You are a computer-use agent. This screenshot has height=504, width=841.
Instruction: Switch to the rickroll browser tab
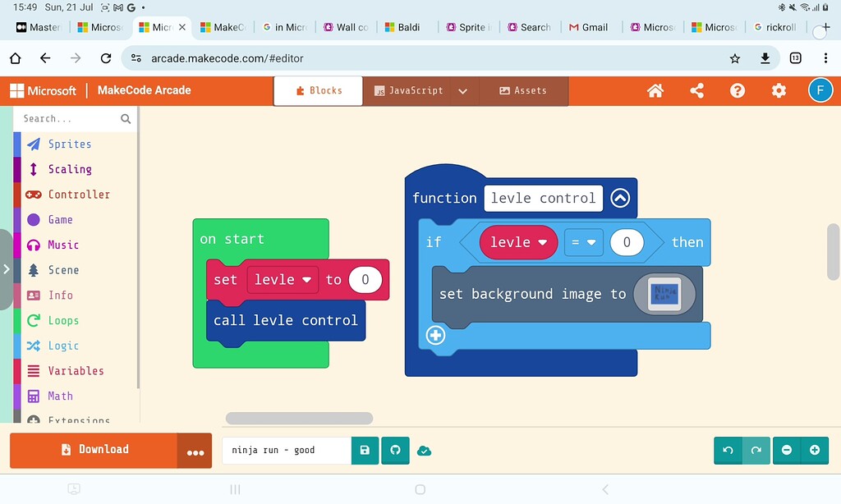tap(774, 27)
